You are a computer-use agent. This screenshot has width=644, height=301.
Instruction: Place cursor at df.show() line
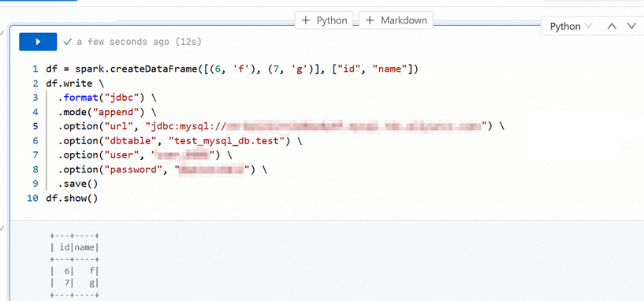tap(72, 199)
